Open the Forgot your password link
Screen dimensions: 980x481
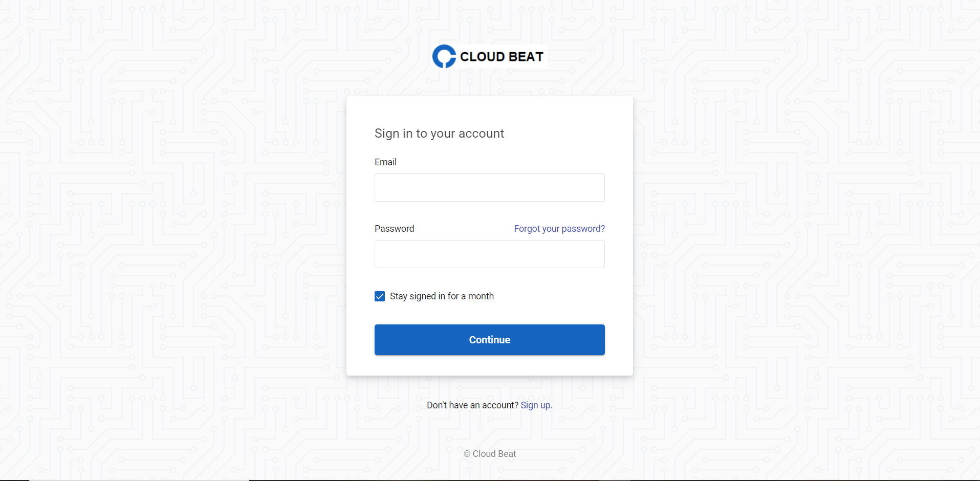[559, 229]
